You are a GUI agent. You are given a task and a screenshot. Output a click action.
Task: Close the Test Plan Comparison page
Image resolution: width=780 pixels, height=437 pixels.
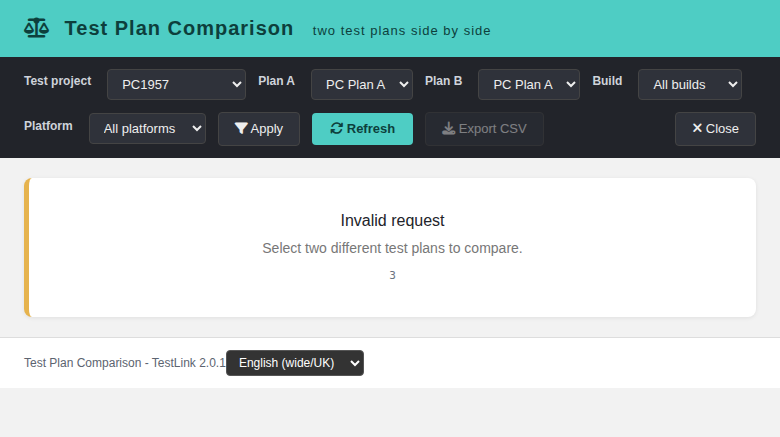click(715, 129)
